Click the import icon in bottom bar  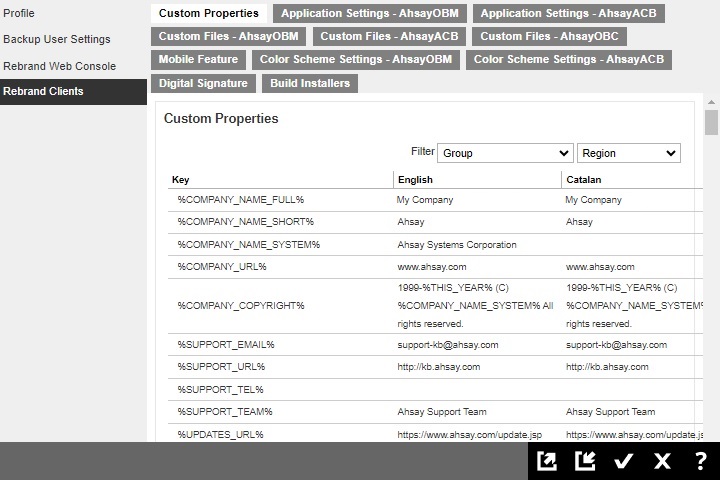coord(585,461)
